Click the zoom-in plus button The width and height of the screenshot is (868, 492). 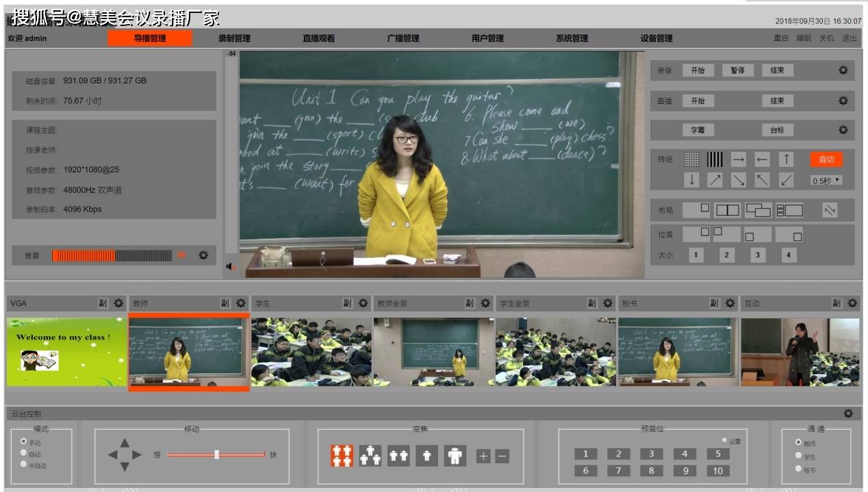(x=483, y=456)
